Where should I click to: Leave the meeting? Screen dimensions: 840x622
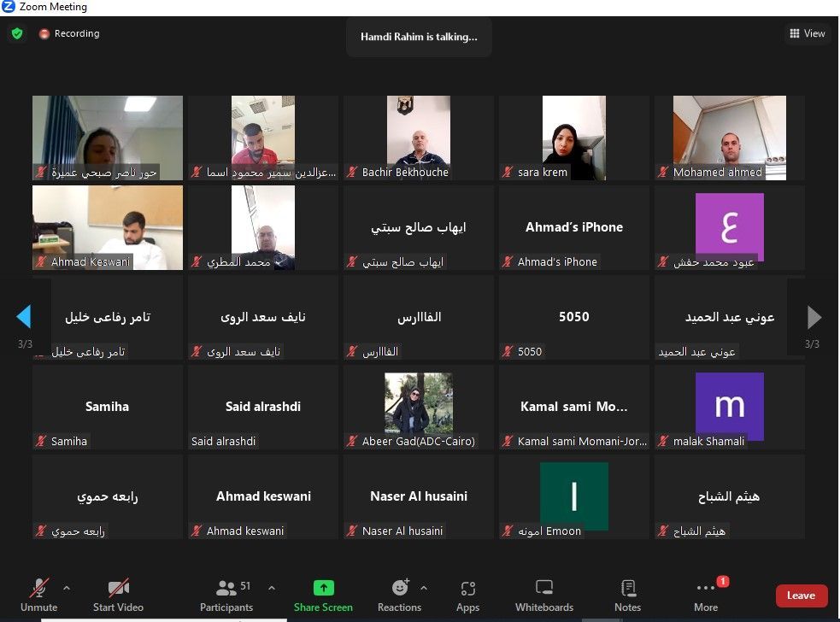click(x=801, y=596)
